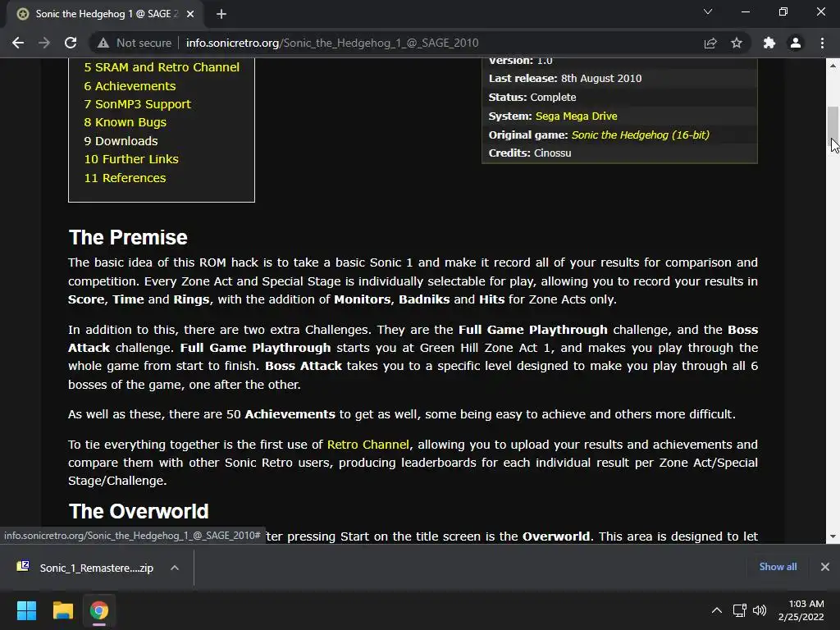
Task: Click the zip file icon in downloads bar
Action: (x=23, y=566)
